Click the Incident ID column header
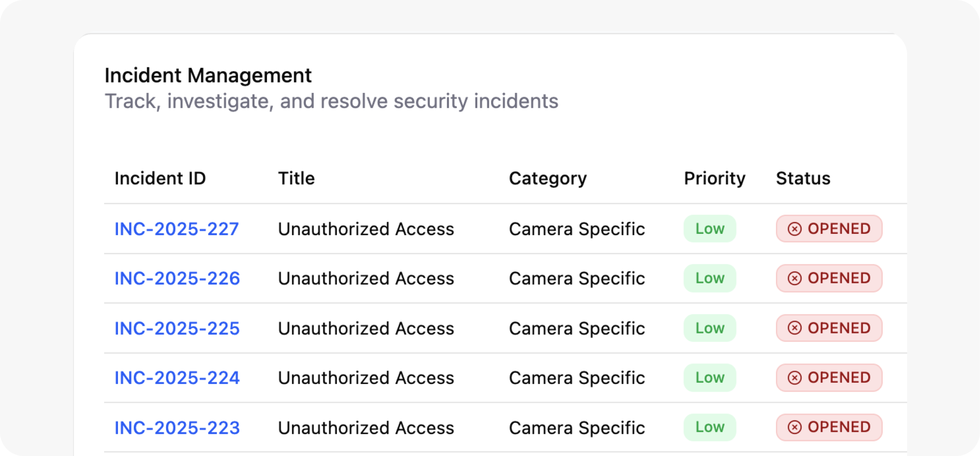Viewport: 980px width, 456px height. 160,178
